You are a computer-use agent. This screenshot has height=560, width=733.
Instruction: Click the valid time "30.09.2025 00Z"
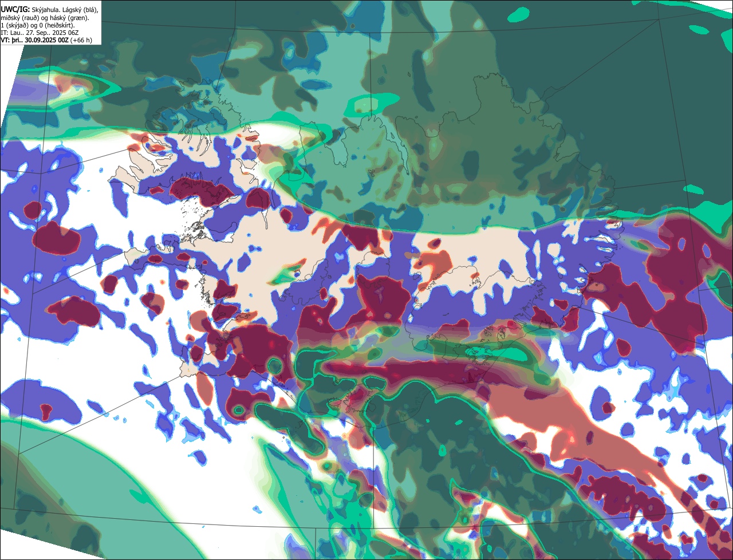coord(46,41)
